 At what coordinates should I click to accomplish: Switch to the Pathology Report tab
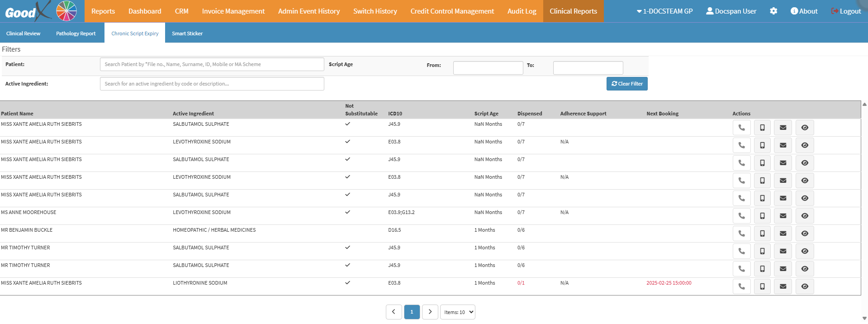pos(76,33)
